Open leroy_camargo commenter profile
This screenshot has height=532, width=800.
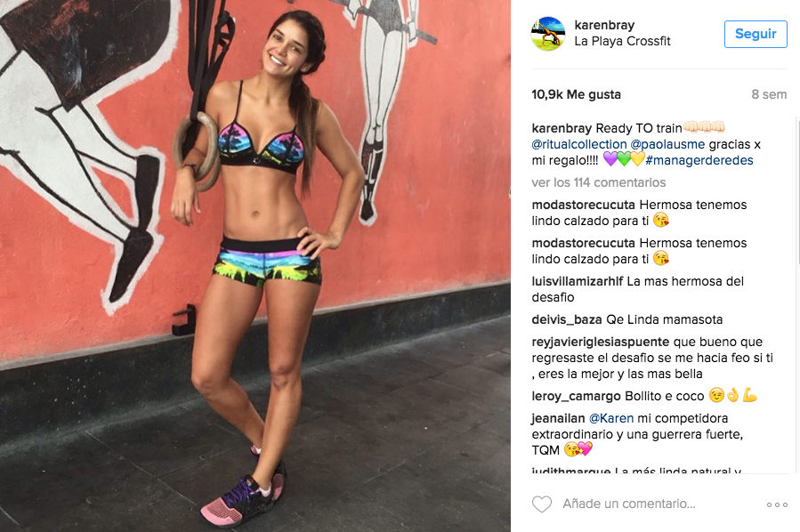[x=576, y=396]
